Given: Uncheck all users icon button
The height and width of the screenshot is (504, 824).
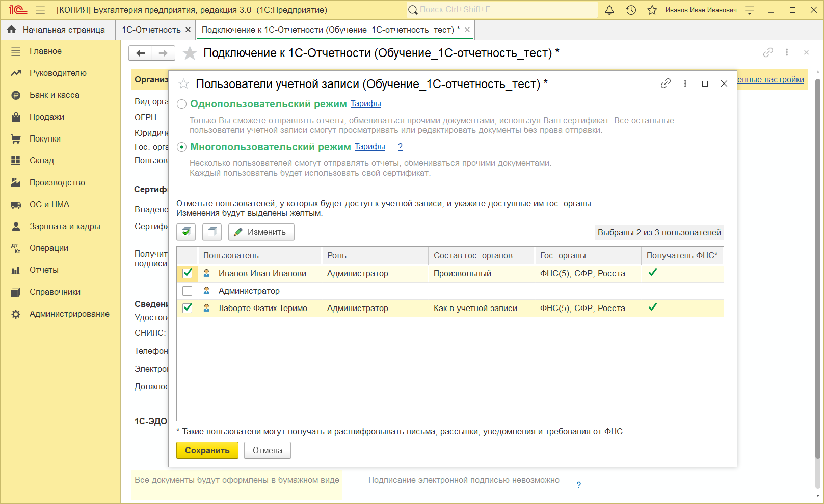Looking at the screenshot, I should [212, 232].
